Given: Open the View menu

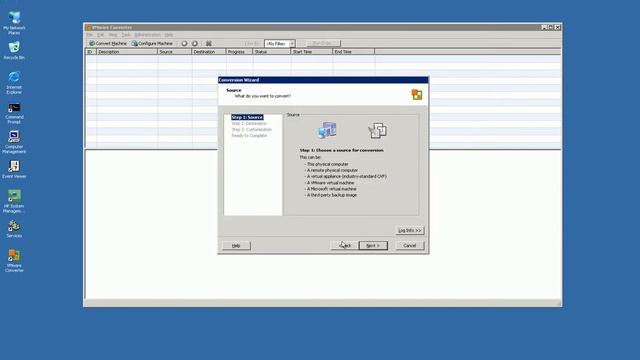Looking at the screenshot, I should 113,35.
